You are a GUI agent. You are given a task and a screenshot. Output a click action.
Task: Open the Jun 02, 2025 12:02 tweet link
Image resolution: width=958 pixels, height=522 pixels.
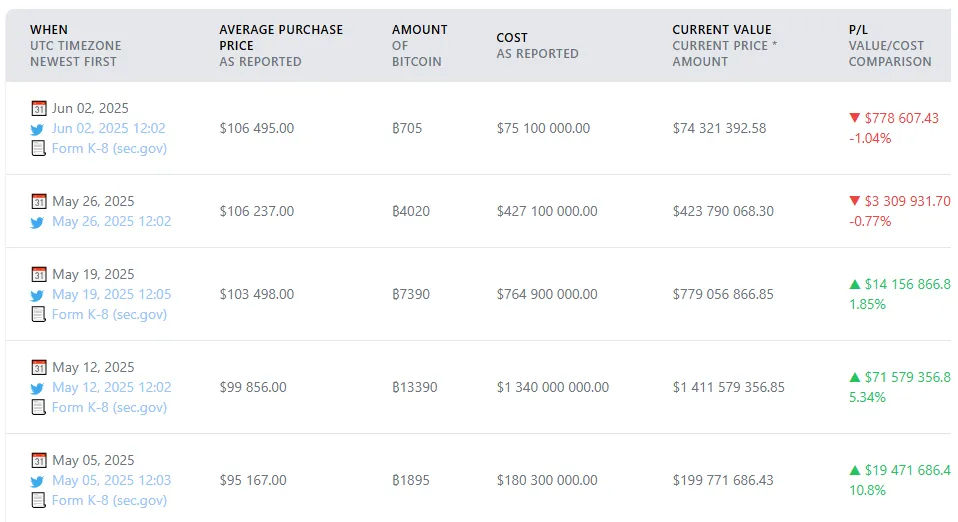[109, 129]
